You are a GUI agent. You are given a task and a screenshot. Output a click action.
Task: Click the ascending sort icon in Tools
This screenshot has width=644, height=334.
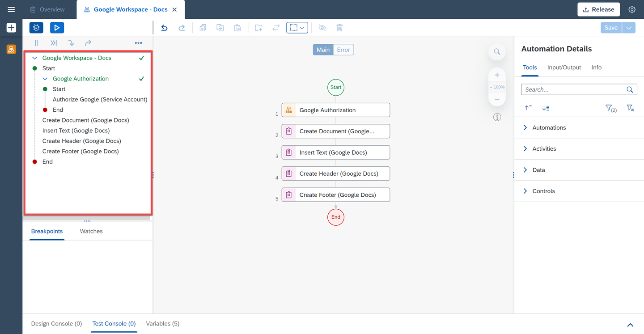528,108
